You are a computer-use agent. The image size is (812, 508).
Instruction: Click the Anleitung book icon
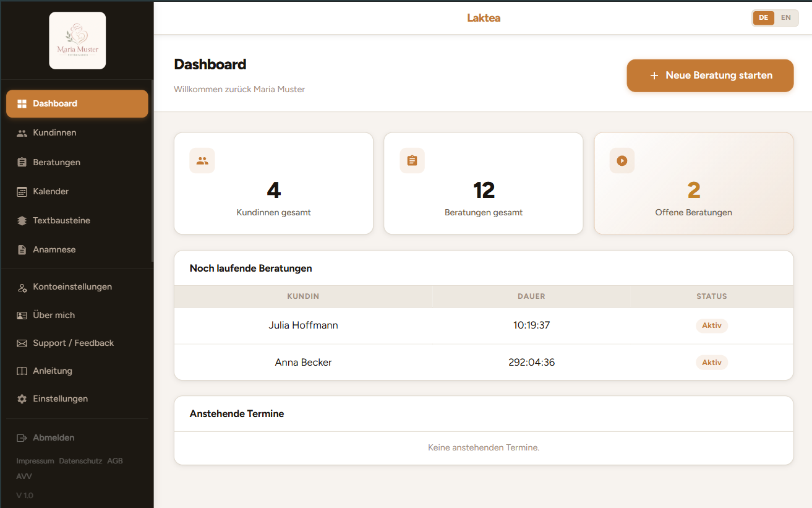(22, 371)
